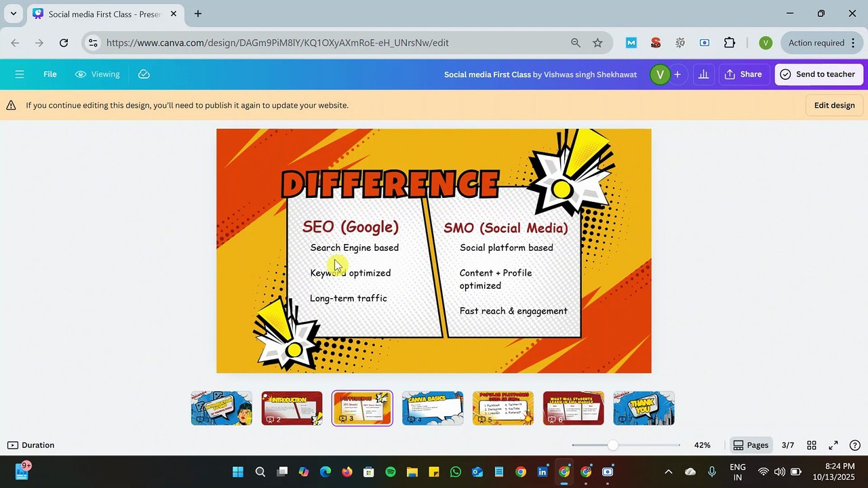Open the Canva hamburger main menu
Viewport: 868px width, 488px height.
click(x=19, y=75)
